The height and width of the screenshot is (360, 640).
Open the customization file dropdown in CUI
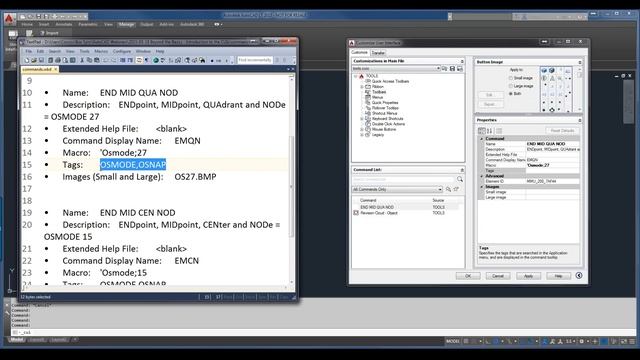pyautogui.click(x=438, y=69)
